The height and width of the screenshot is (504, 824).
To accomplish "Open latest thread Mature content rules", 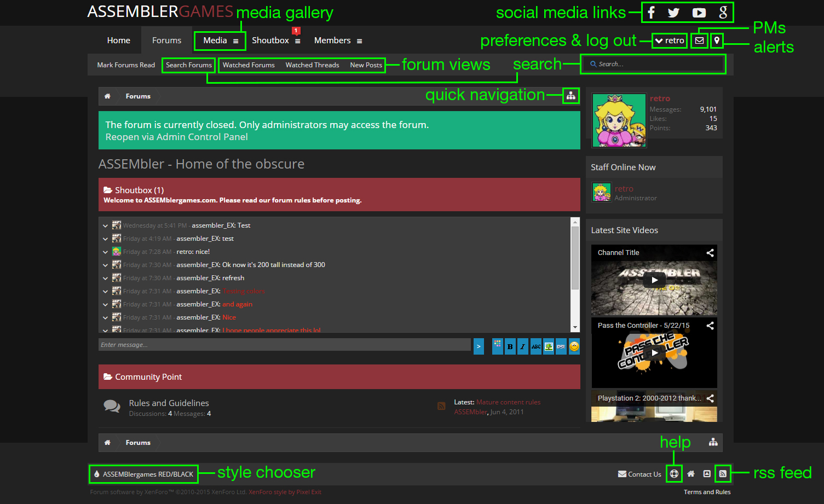I will [x=508, y=402].
